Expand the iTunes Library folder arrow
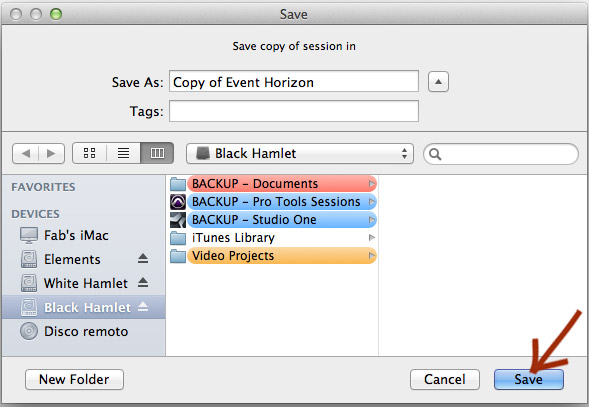589x407 pixels. (372, 238)
